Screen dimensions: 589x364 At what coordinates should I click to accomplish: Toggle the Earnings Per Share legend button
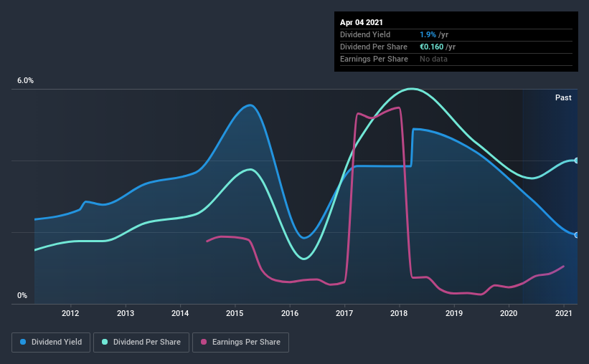point(240,343)
